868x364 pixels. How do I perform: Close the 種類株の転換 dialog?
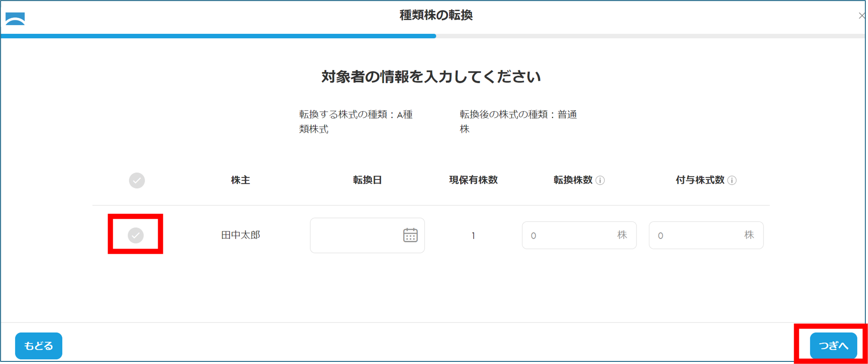pos(862,16)
